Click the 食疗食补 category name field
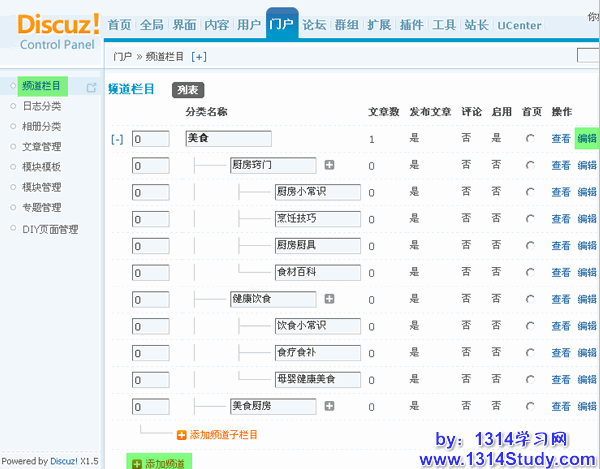This screenshot has height=469, width=600. click(316, 353)
